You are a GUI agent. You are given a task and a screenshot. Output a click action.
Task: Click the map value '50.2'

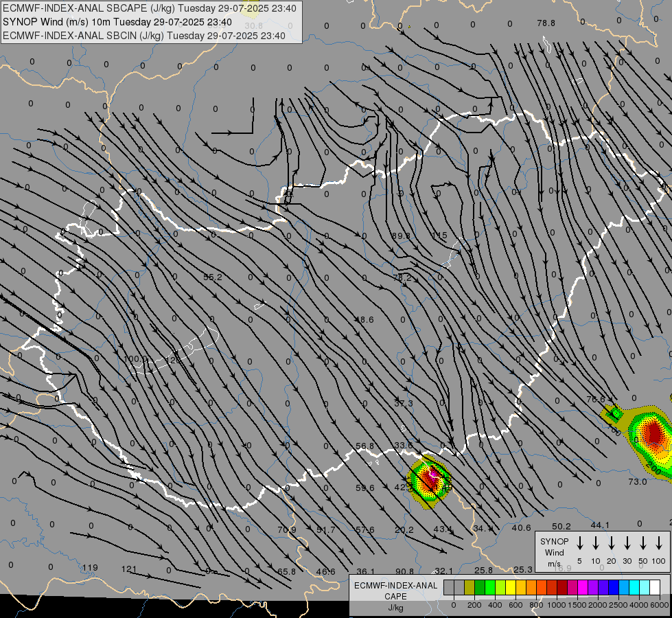(561, 526)
